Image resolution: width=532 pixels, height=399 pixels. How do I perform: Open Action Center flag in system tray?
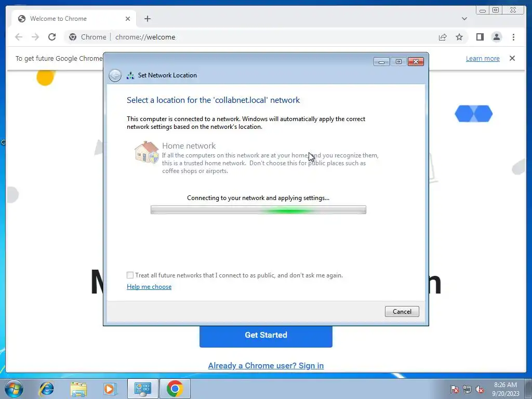(x=455, y=389)
